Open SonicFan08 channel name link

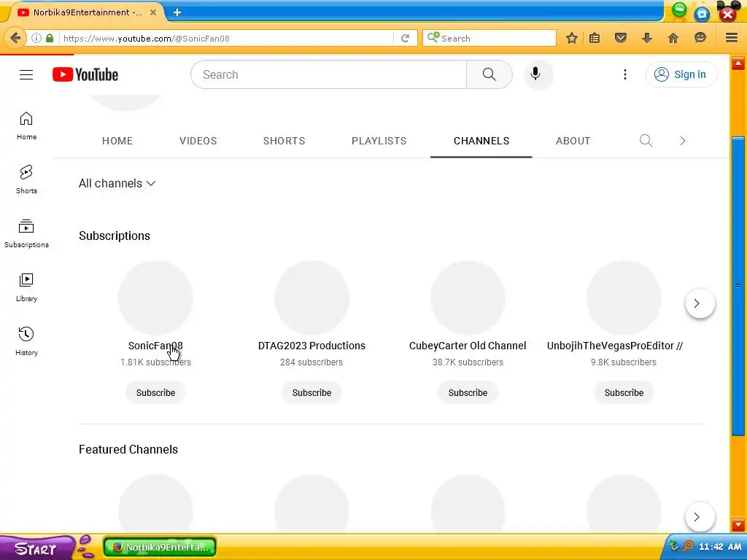point(155,346)
